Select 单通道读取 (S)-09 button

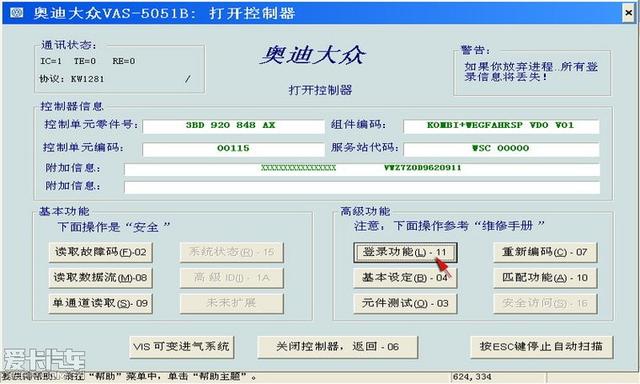pyautogui.click(x=100, y=304)
